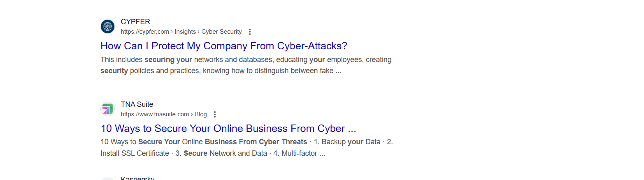Select the 'Insights' breadcrumb in the CYPFER URL

tap(185, 32)
